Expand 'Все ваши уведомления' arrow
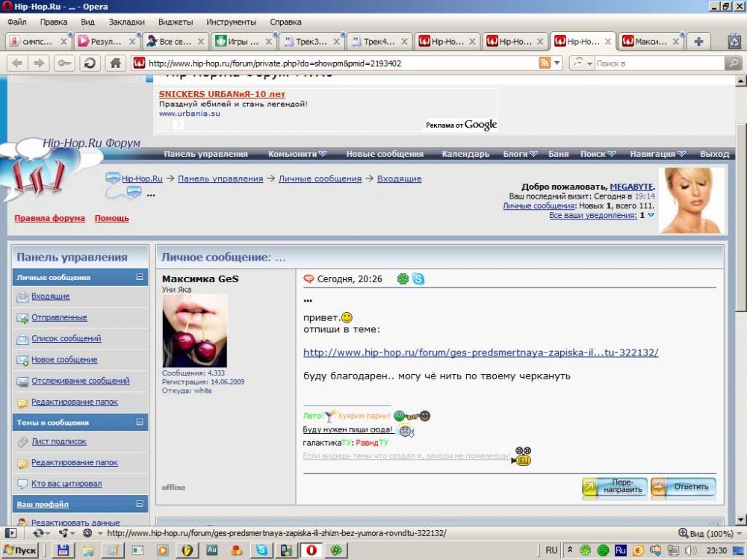Image resolution: width=747 pixels, height=560 pixels. pos(651,215)
